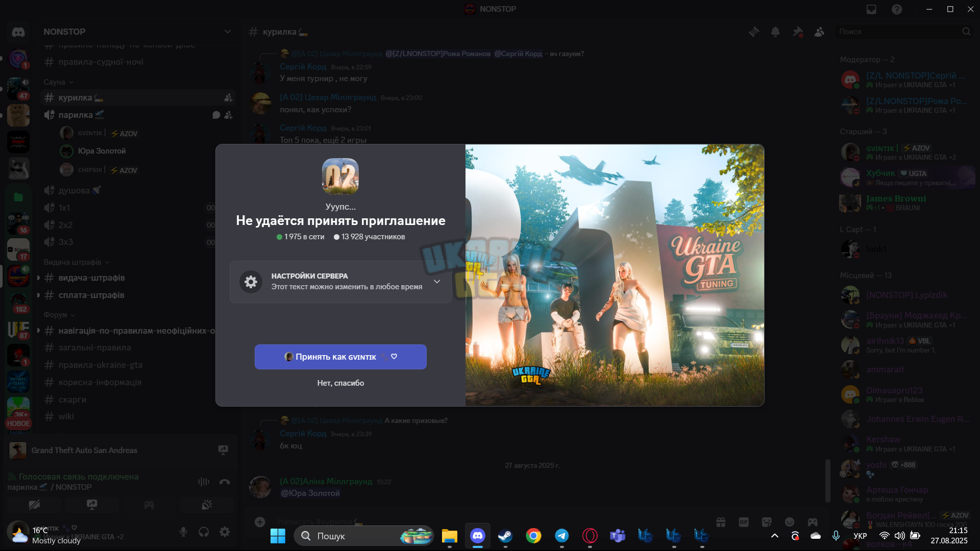Expand threads under навігація-по-правилам

click(38, 331)
